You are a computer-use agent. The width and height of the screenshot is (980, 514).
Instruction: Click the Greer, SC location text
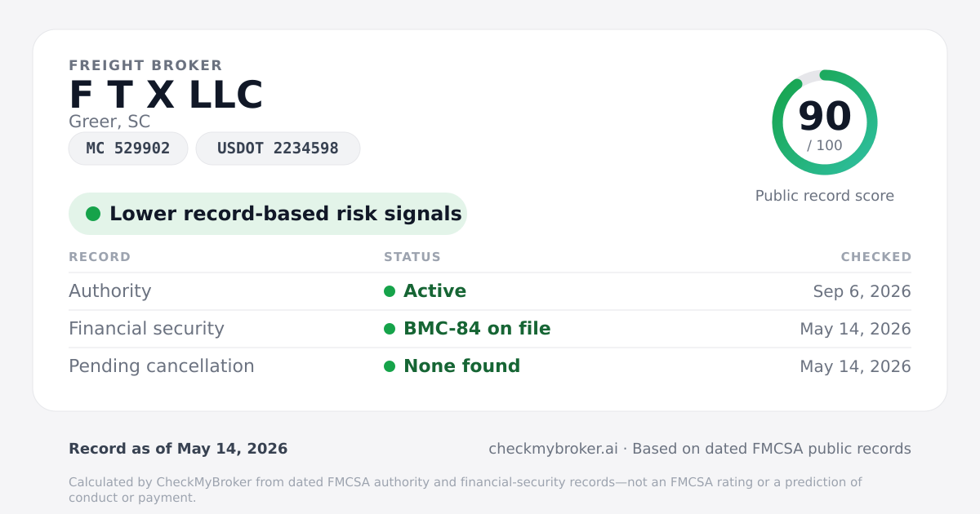pyautogui.click(x=109, y=122)
